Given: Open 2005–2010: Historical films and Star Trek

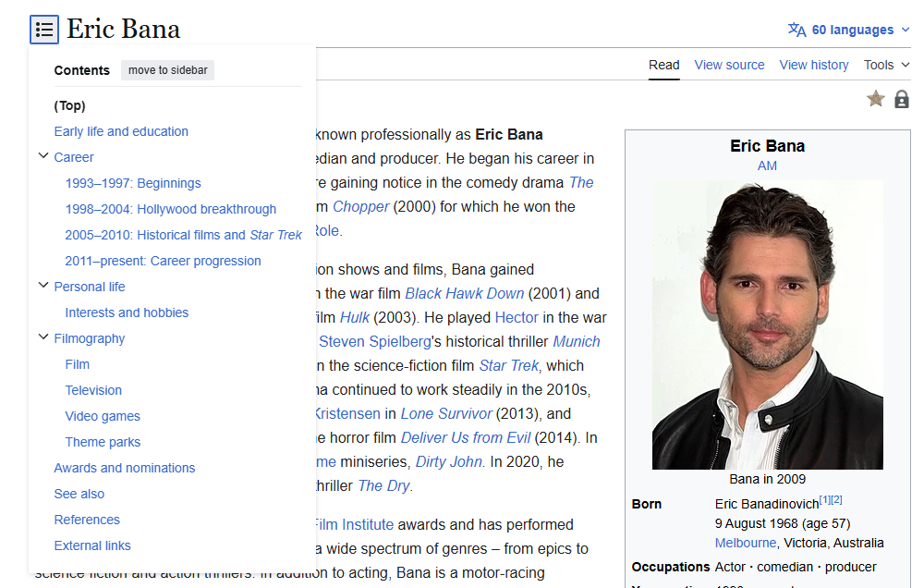Looking at the screenshot, I should point(183,236).
